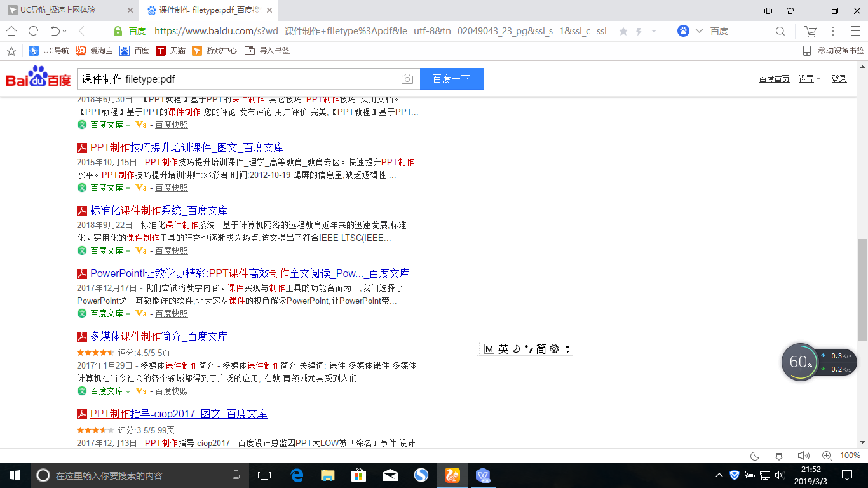Image resolution: width=868 pixels, height=488 pixels.
Task: Open 百度快照 for 标准化课件制作系统 result
Action: pos(172,251)
